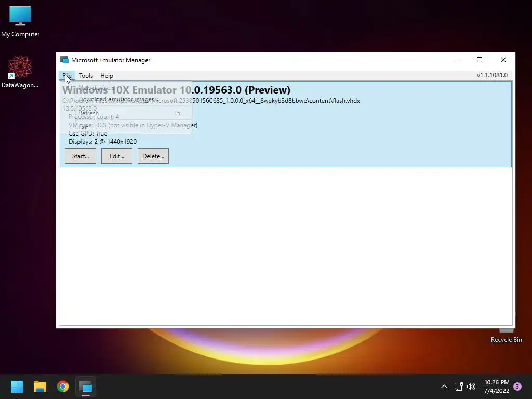The width and height of the screenshot is (532, 399).
Task: Select the Recycle Bin desktop icon
Action: coord(506,336)
